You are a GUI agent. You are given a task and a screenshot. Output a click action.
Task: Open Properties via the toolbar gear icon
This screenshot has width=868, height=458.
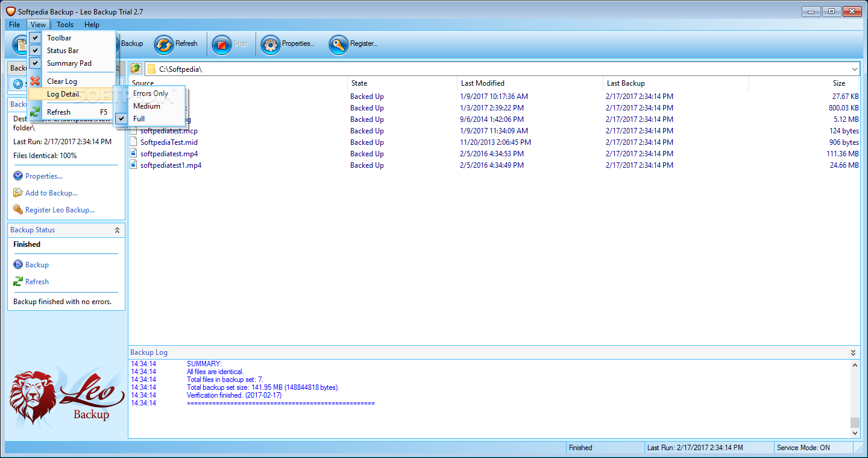(x=271, y=44)
